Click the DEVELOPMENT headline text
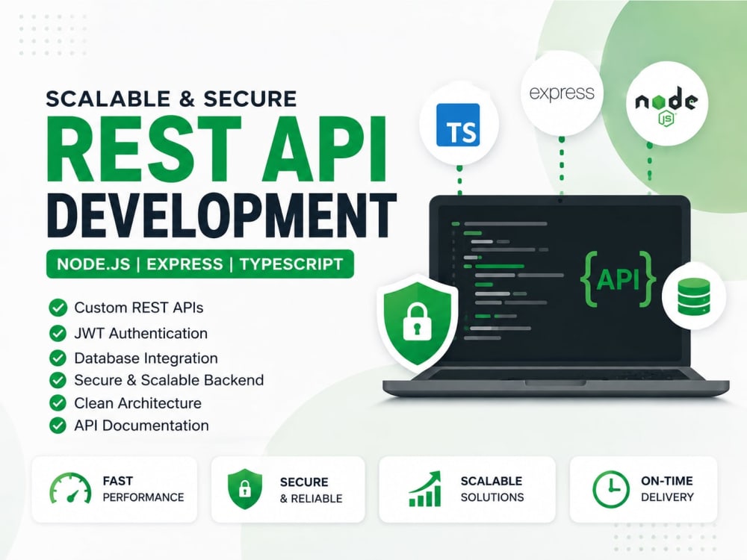The image size is (747, 560). point(222,215)
